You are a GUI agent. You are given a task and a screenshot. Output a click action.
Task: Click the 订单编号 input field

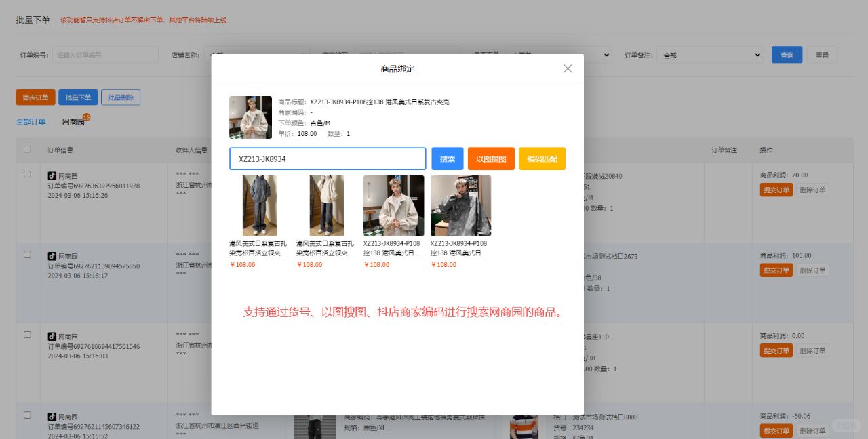[105, 55]
